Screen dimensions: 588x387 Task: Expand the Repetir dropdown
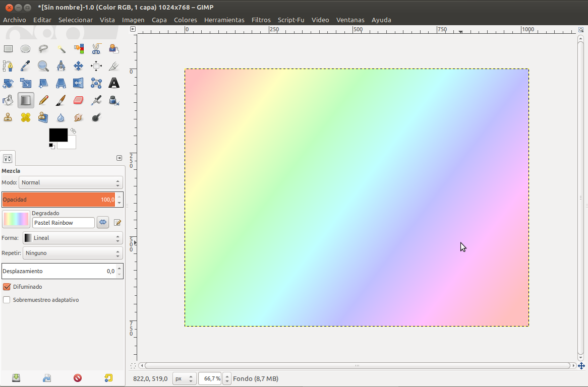[73, 253]
